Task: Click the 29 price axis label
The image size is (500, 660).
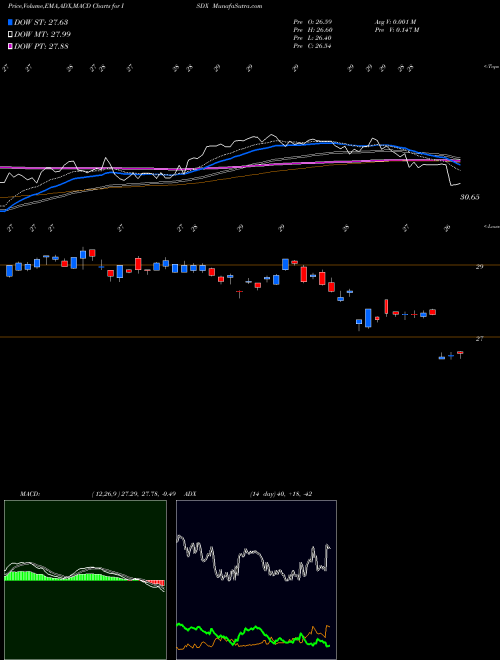Action: (480, 266)
